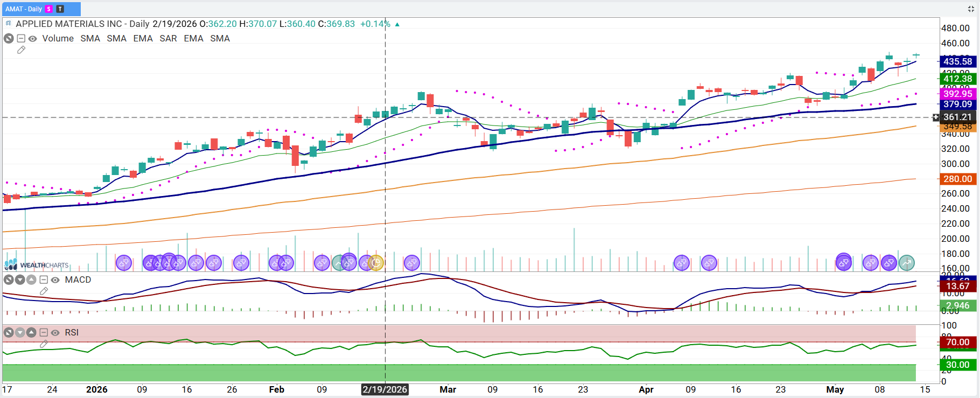
Task: Toggle visibility eye next to Volume
Action: [32, 39]
